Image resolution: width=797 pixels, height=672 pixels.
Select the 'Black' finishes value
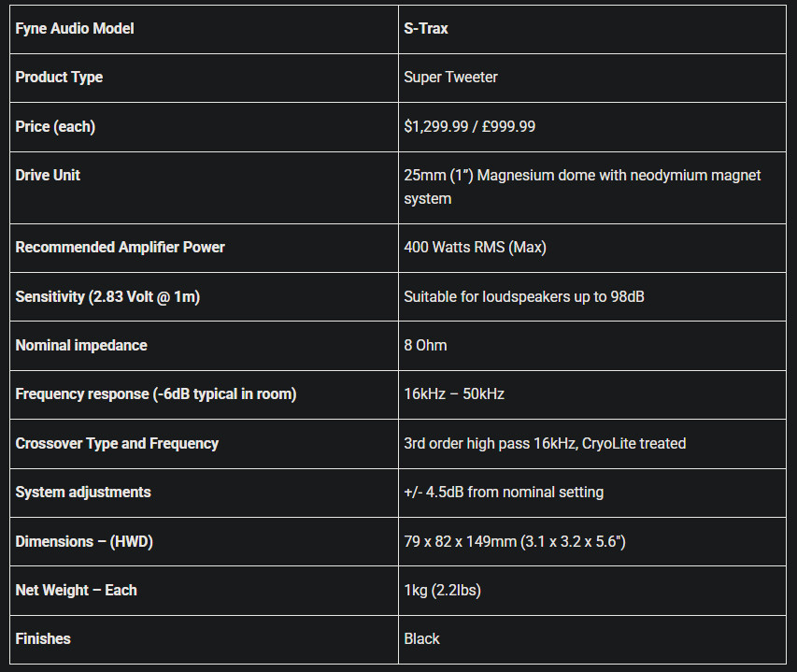[421, 639]
